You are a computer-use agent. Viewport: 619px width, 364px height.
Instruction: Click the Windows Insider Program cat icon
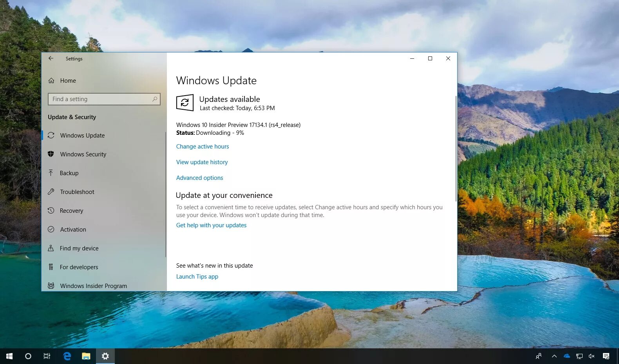pos(51,286)
